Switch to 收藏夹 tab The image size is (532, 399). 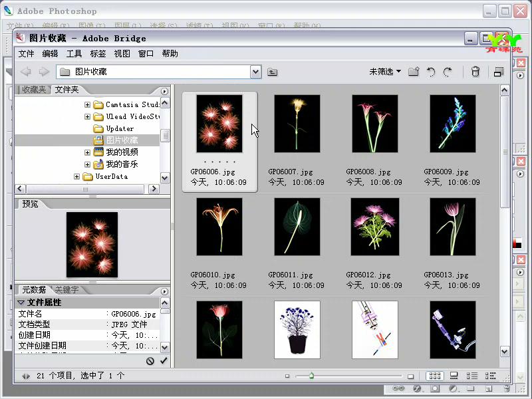34,90
